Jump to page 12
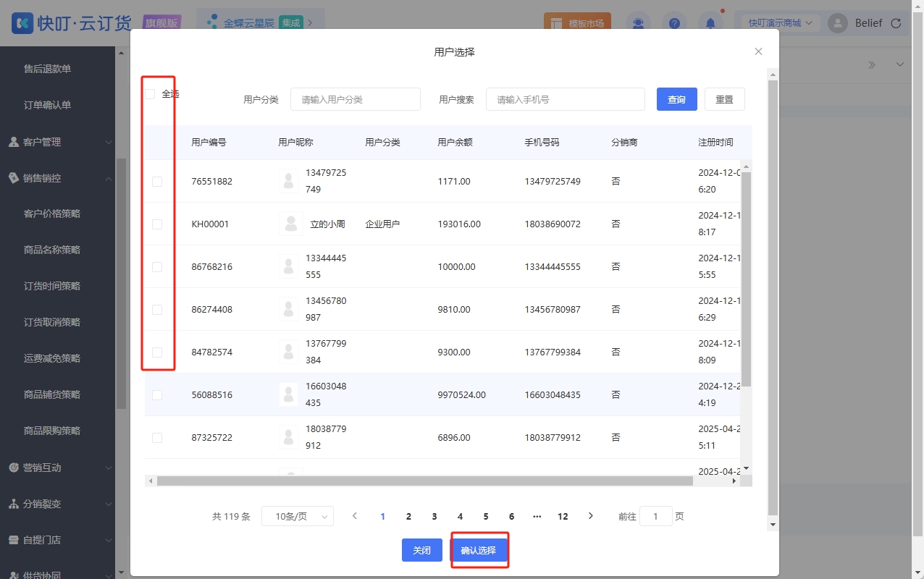This screenshot has width=924, height=579. click(563, 516)
